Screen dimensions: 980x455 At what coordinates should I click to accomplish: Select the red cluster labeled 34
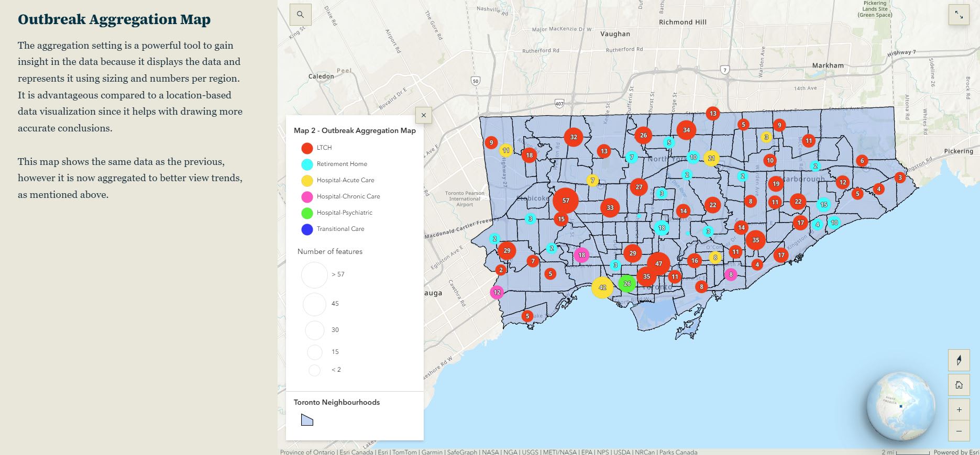pos(686,130)
